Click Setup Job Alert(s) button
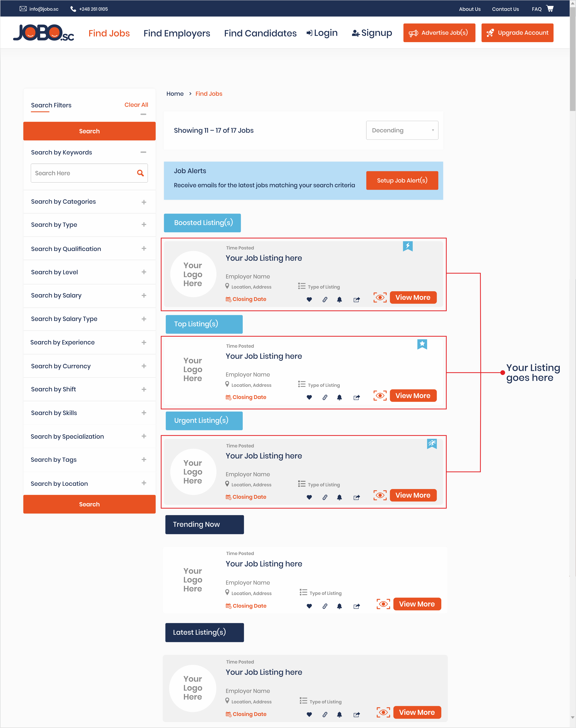The width and height of the screenshot is (576, 728). pos(402,181)
